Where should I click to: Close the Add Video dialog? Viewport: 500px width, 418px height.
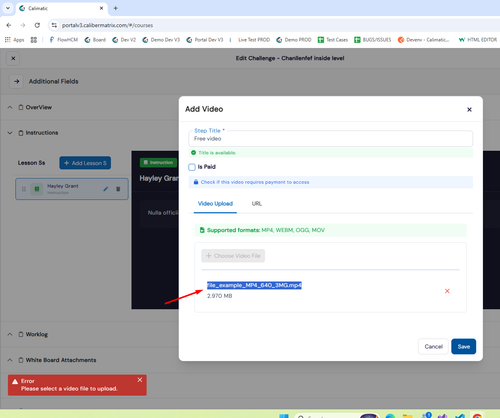click(469, 109)
